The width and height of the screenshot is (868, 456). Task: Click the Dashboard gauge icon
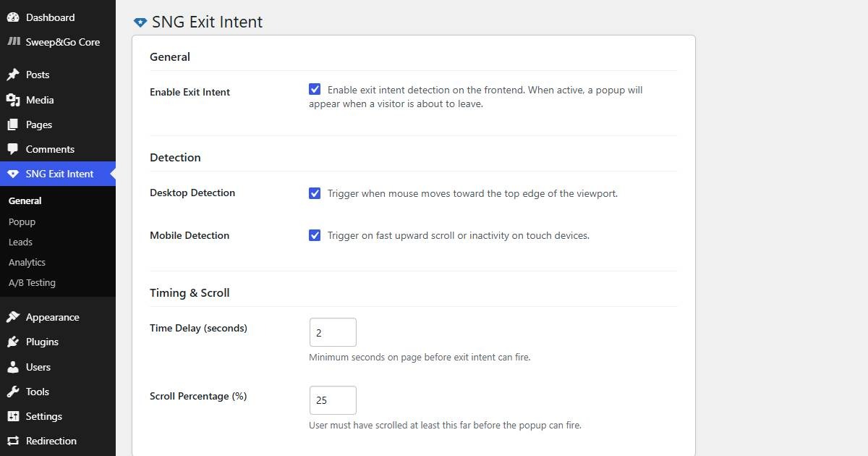13,17
